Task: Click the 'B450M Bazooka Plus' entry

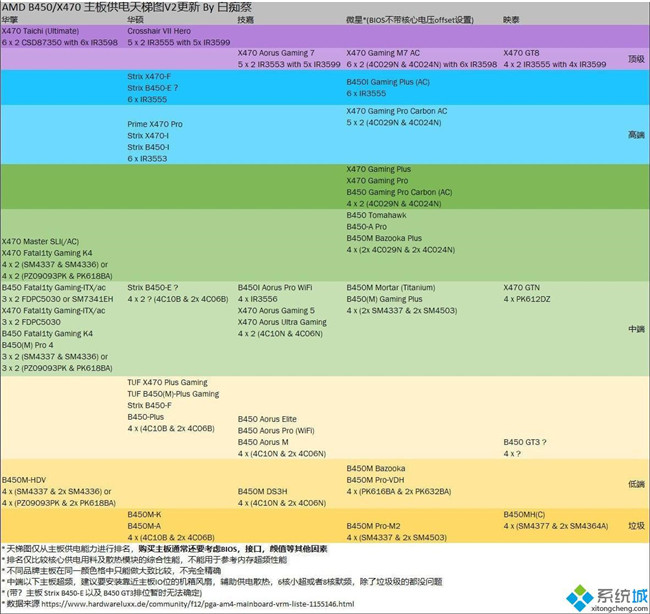Action: tap(384, 238)
